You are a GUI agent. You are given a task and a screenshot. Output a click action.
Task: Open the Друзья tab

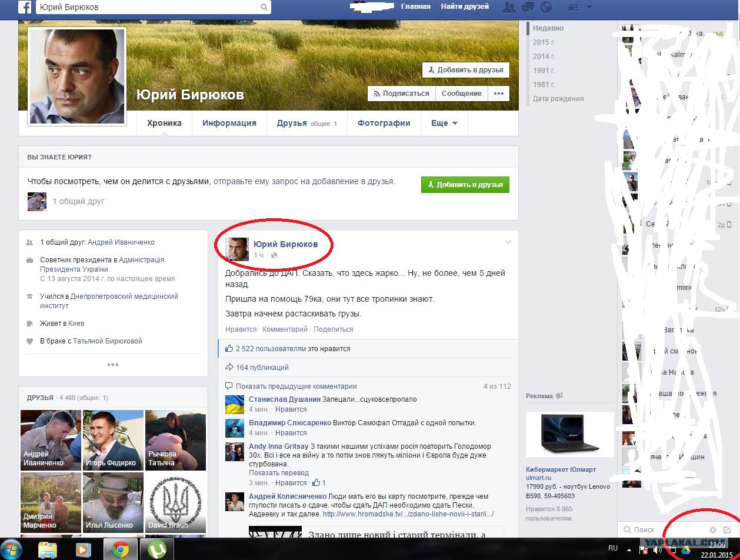(306, 124)
